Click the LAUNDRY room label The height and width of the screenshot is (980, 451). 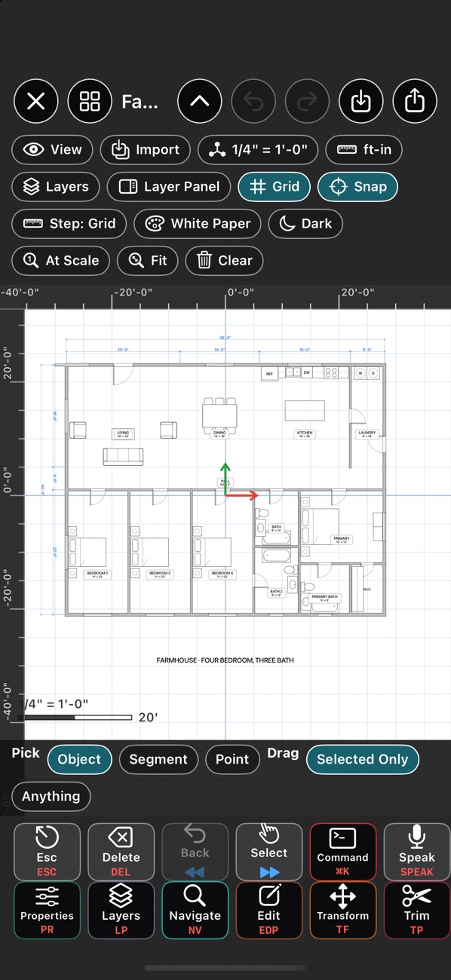(367, 434)
